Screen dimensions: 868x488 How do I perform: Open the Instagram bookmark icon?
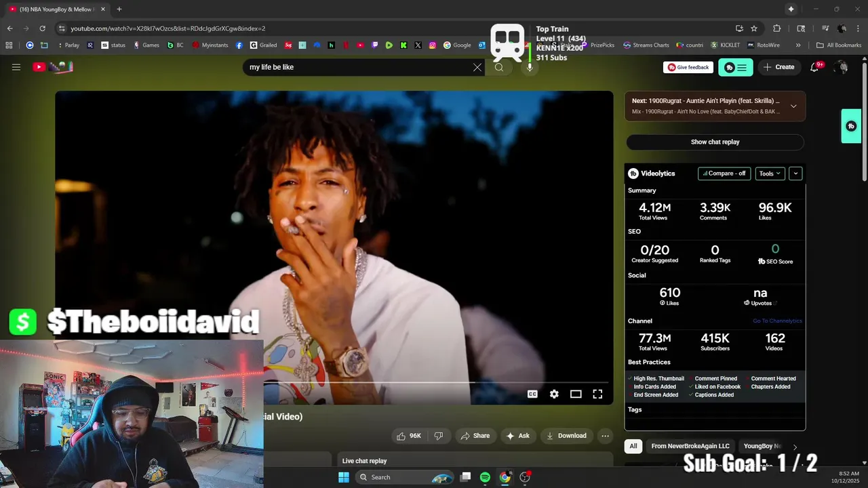[x=433, y=45]
